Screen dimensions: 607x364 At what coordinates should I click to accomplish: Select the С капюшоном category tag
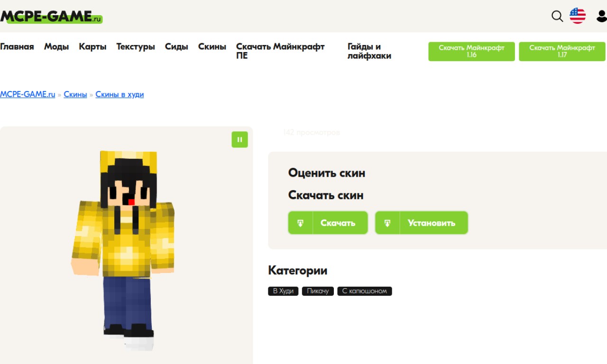(365, 291)
